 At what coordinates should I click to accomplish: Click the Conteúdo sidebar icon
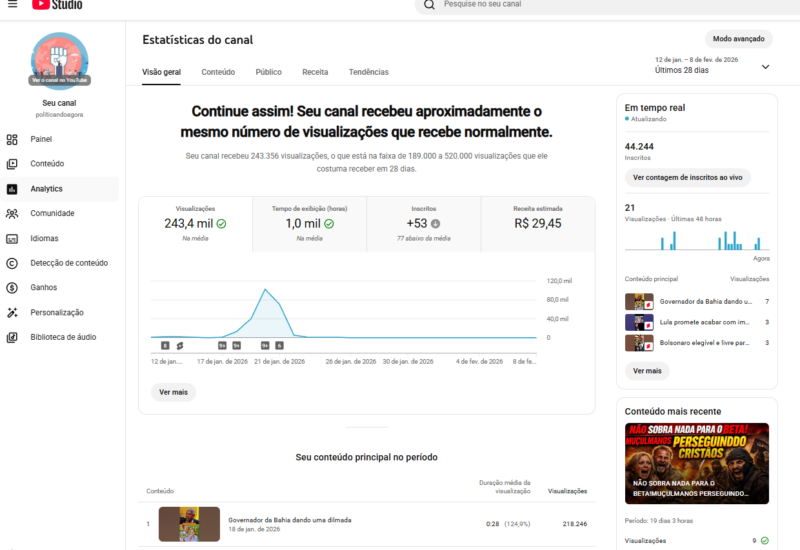[12, 164]
